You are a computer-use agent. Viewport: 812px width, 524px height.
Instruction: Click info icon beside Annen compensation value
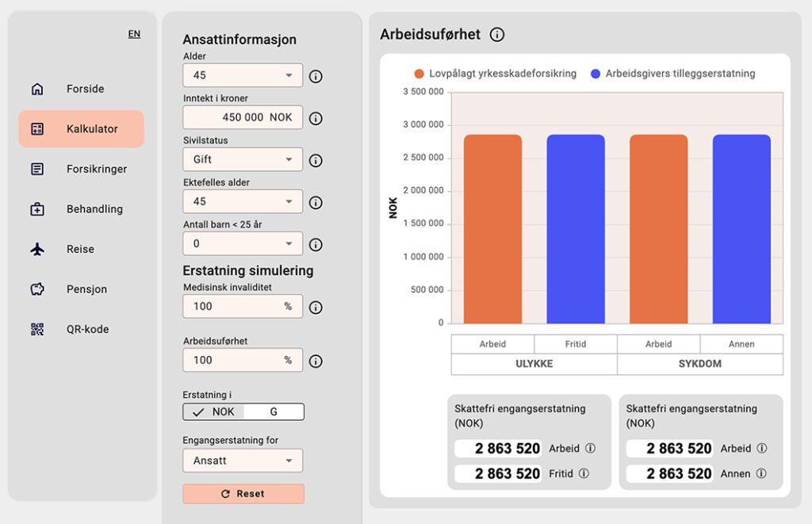point(761,473)
